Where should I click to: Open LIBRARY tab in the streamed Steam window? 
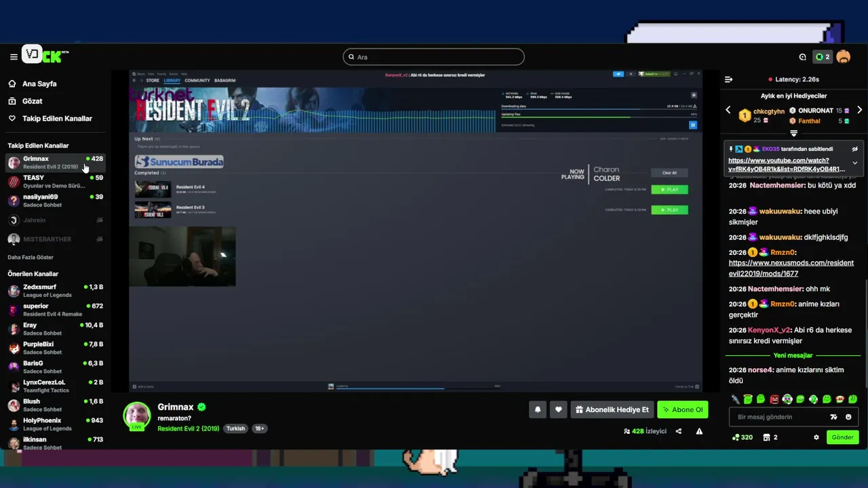coord(172,81)
